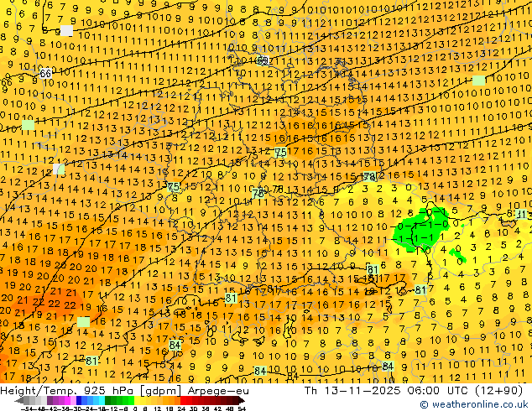532x411 pixels.
Task: Click the legend scale value 12
Action: coord(158,408)
